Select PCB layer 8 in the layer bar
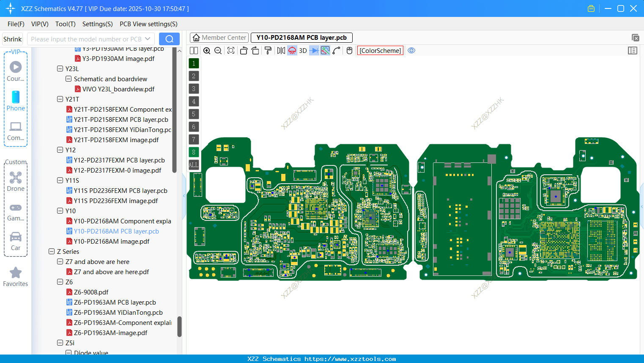Image resolution: width=644 pixels, height=363 pixels. (x=193, y=152)
